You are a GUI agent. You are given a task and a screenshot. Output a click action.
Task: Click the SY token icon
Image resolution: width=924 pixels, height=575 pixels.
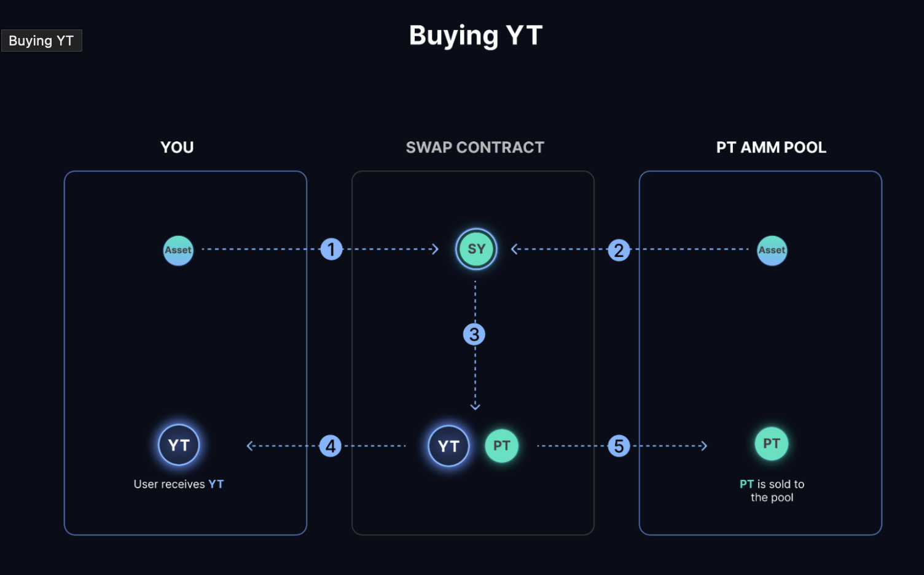click(476, 249)
